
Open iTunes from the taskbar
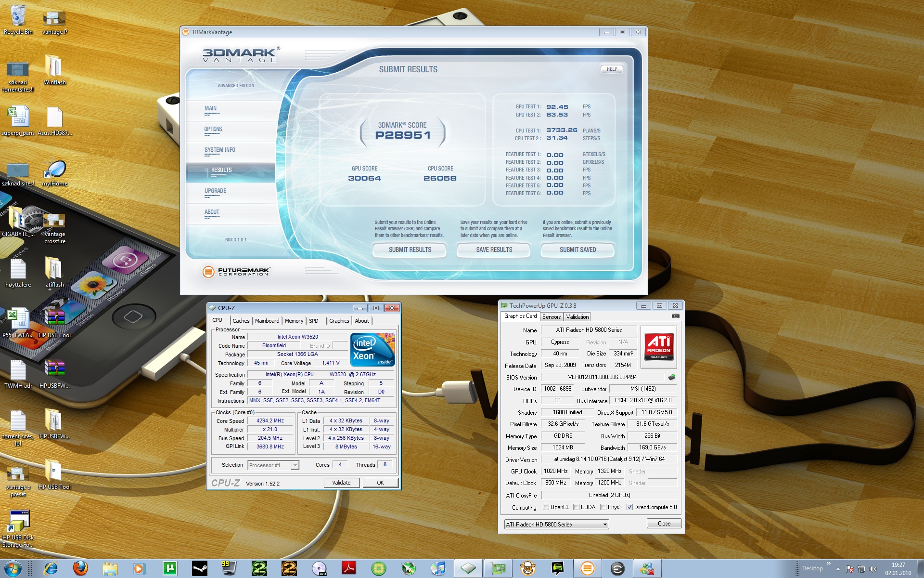tap(438, 569)
